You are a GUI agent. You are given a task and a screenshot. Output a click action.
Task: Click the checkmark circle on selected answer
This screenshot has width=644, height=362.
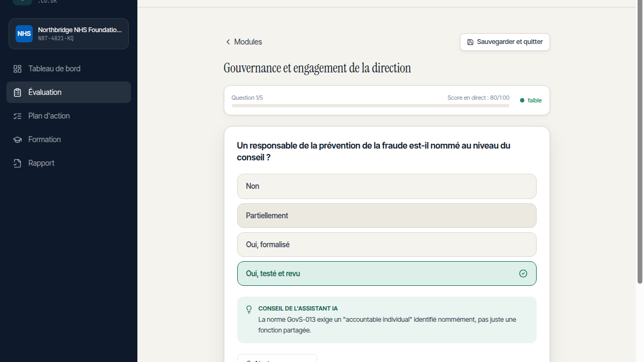(523, 274)
